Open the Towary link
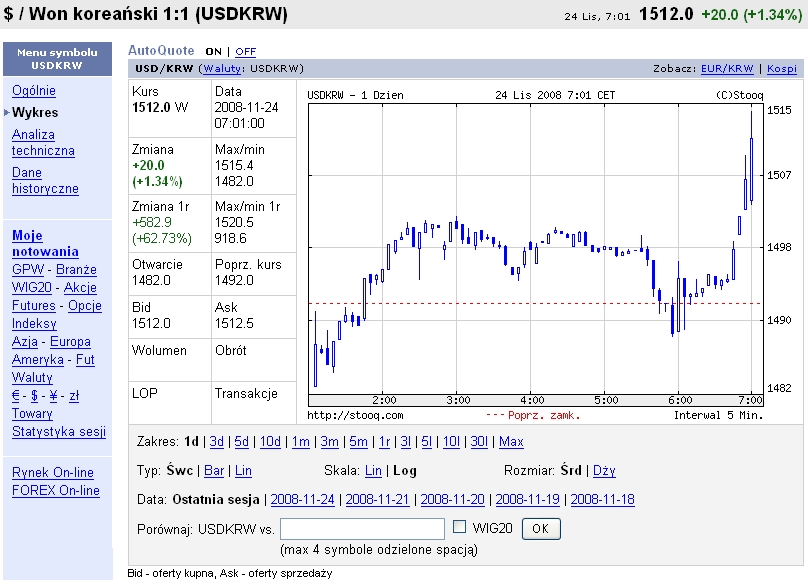This screenshot has height=586, width=808. pos(32,414)
